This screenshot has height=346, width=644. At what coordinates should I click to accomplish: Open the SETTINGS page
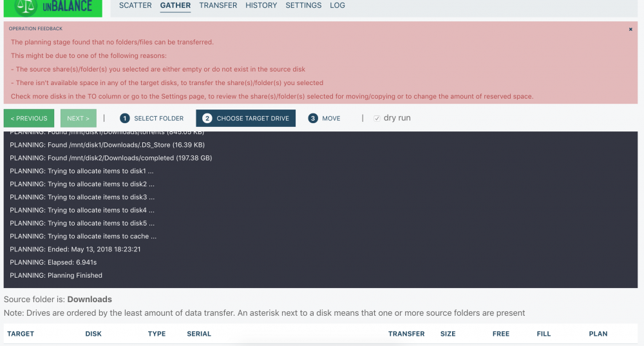(x=303, y=5)
